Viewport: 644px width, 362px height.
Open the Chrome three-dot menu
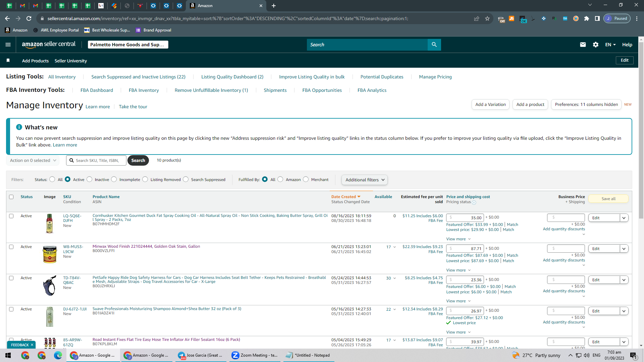pos(637,18)
